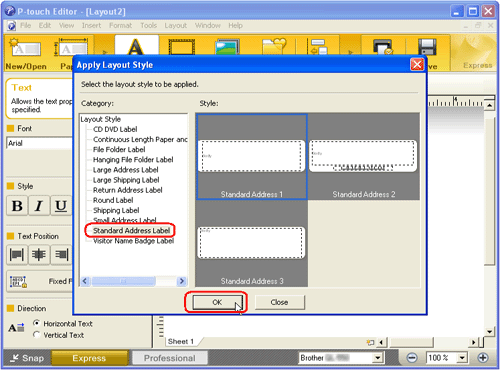
Task: Open the Favorites folder icon
Action: [x=274, y=46]
